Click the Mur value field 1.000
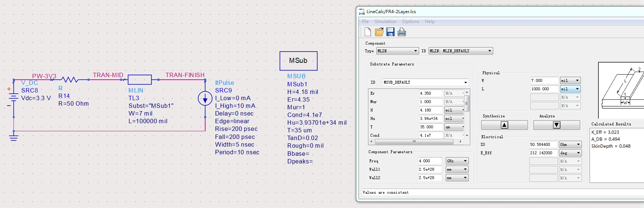 click(x=431, y=102)
